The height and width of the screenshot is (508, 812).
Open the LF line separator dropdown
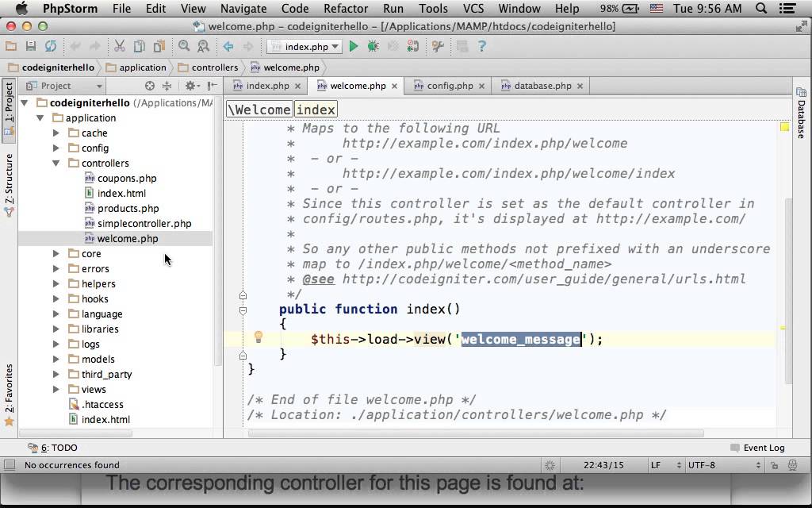coord(665,465)
